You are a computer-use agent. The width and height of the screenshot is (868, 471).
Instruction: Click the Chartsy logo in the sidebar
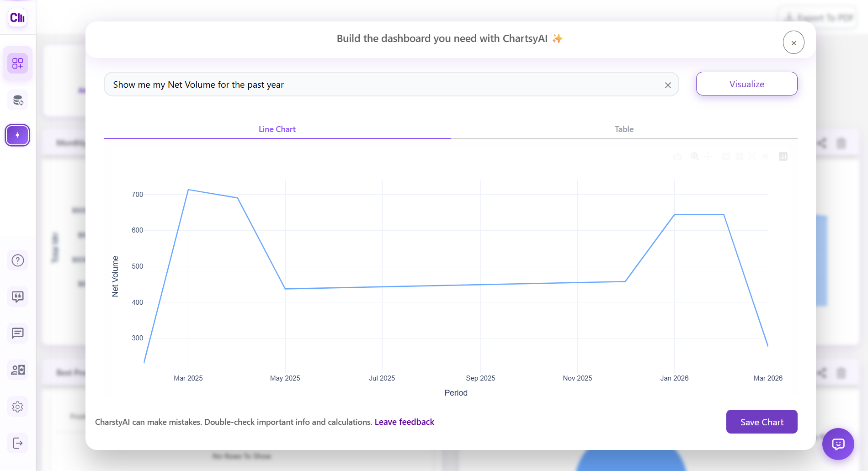(17, 17)
